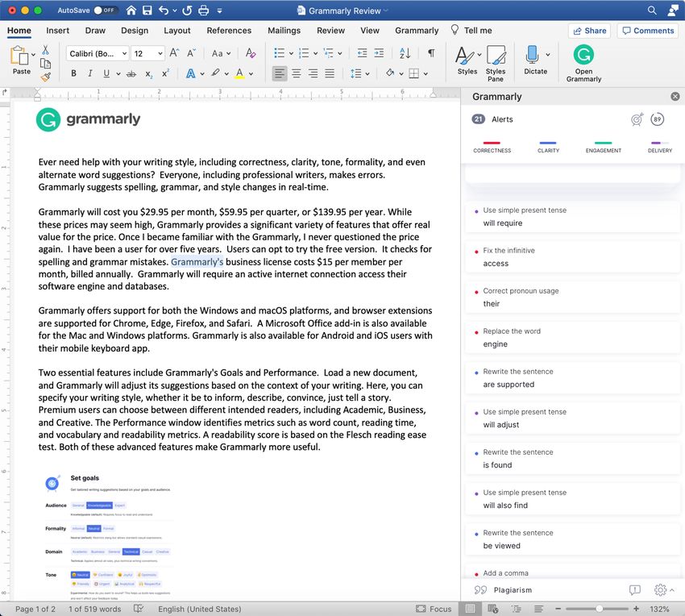Open the References tab
Image resolution: width=685 pixels, height=616 pixels.
[x=229, y=30]
